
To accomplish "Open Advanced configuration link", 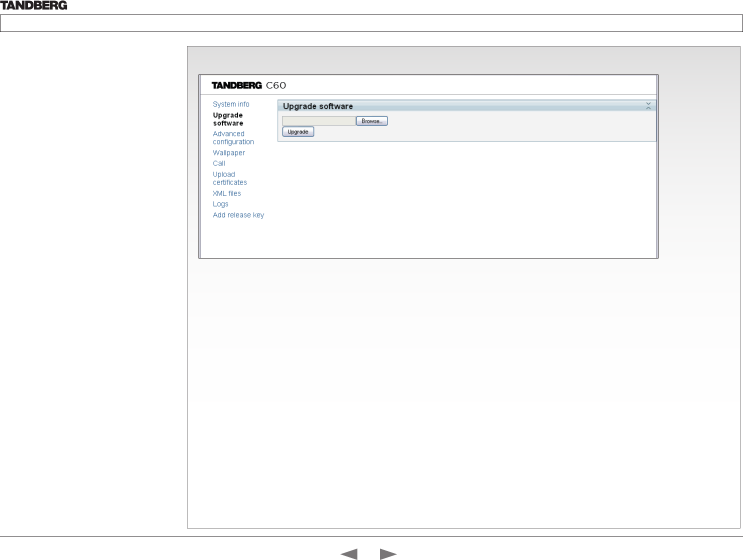I will 233,137.
